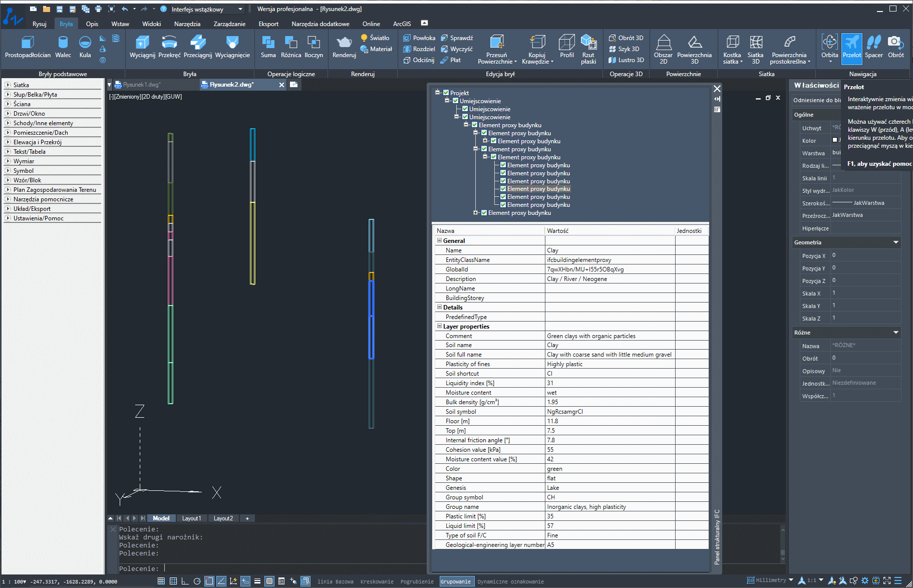
Task: Select the Kula sphere tool
Action: coord(85,47)
